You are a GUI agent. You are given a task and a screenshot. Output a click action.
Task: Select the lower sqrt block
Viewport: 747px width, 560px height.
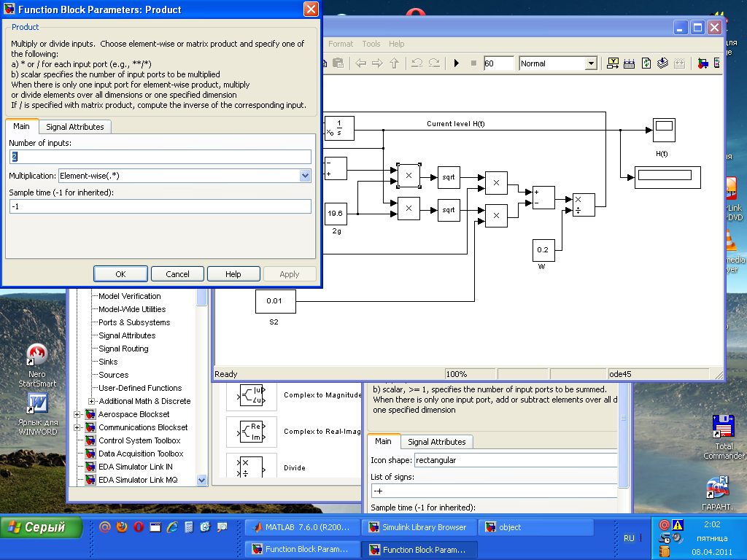coord(449,210)
